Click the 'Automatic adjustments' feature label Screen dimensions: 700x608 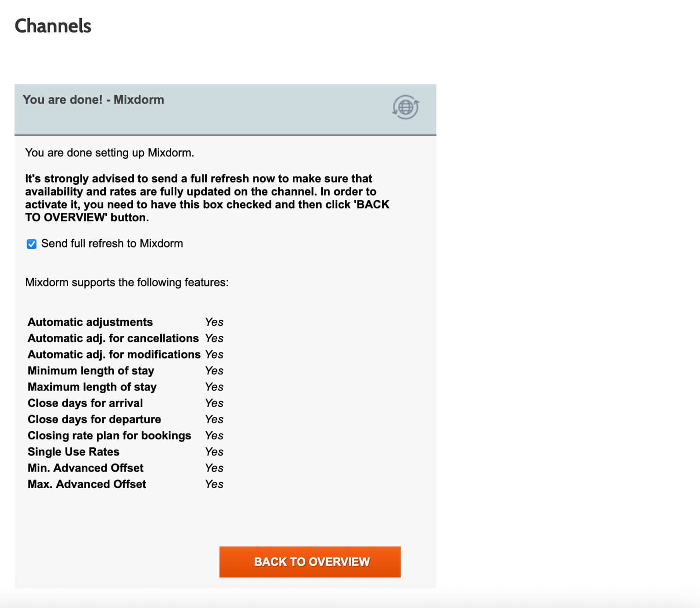[90, 322]
